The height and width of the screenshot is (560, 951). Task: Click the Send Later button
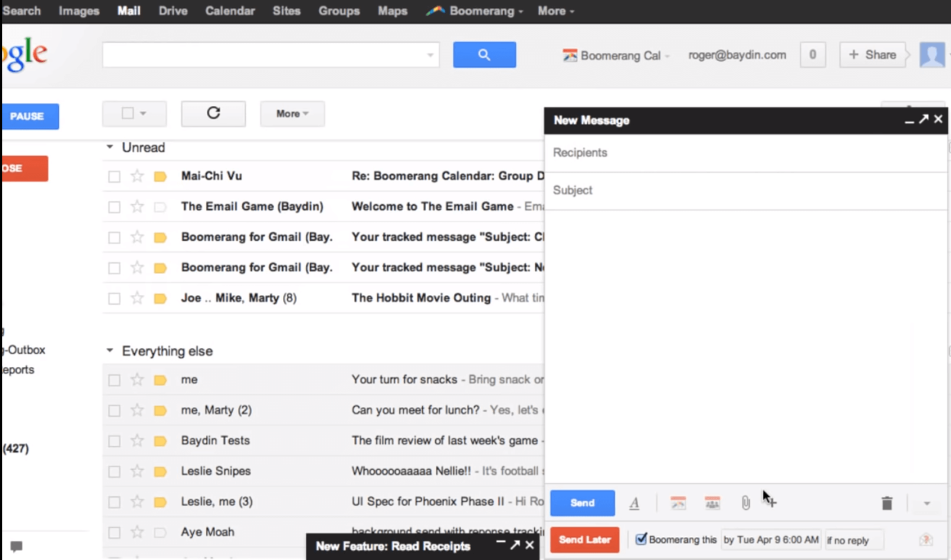tap(584, 539)
